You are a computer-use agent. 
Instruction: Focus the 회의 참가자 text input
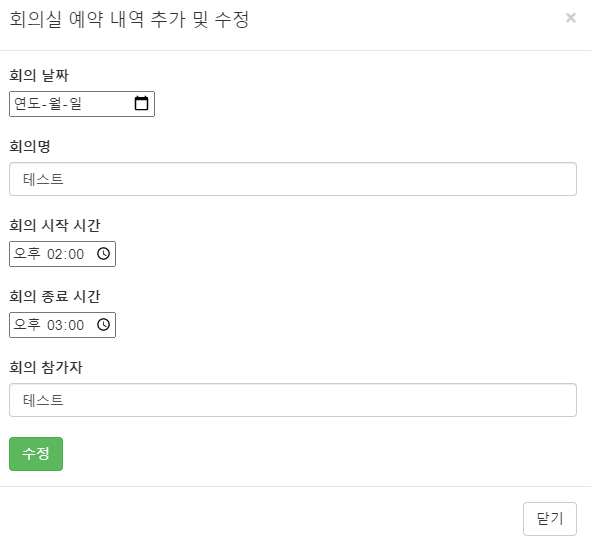[x=293, y=400]
